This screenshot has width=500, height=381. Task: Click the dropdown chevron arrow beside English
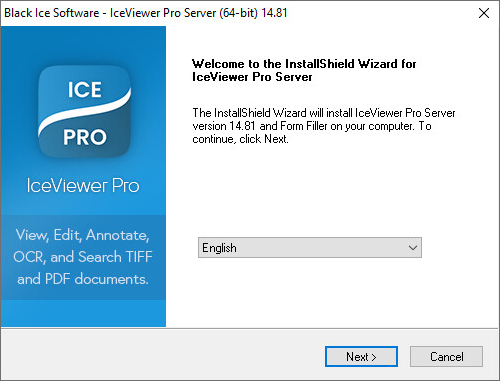(413, 248)
